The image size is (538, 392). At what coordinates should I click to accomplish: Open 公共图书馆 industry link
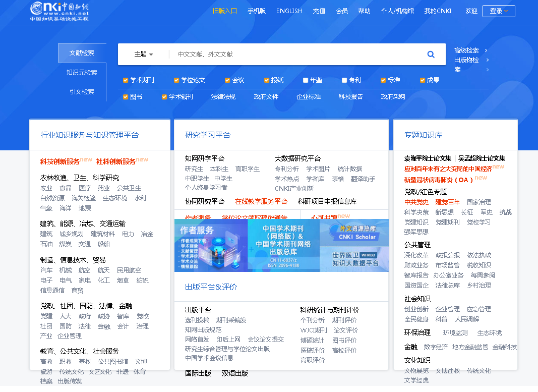(112, 361)
